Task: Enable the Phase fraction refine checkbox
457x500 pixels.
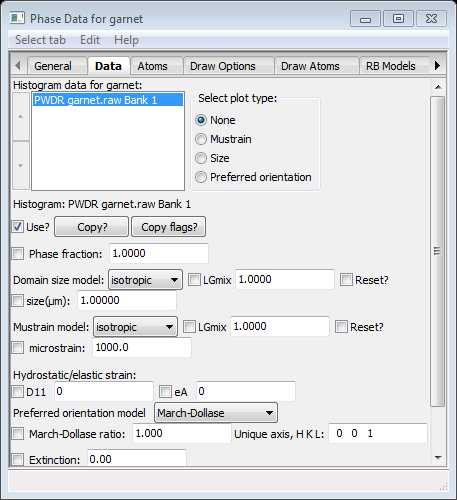Action: click(18, 253)
